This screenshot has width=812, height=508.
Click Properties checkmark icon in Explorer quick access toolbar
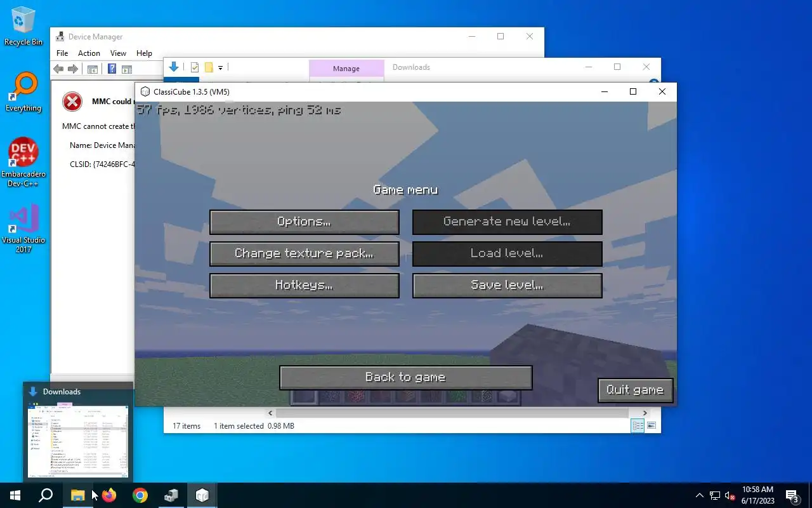point(195,67)
